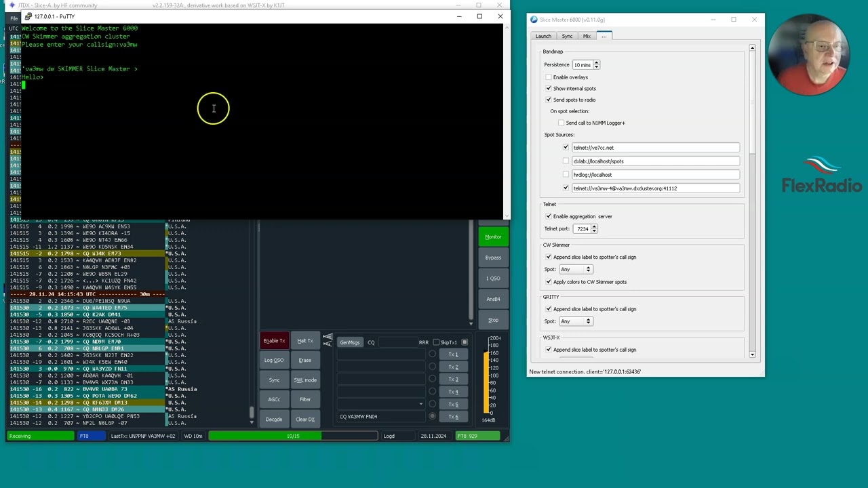Click the Erase button
This screenshot has height=488, width=868.
pos(305,361)
